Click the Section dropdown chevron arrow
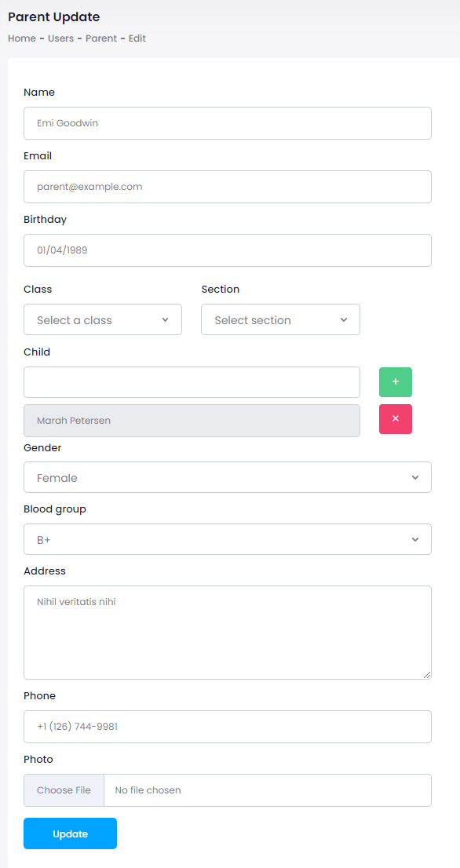This screenshot has width=460, height=868. point(343,320)
